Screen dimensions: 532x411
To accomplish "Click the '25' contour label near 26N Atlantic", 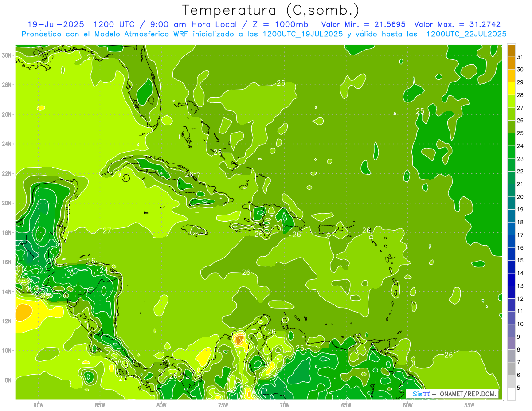I will click(x=420, y=111).
